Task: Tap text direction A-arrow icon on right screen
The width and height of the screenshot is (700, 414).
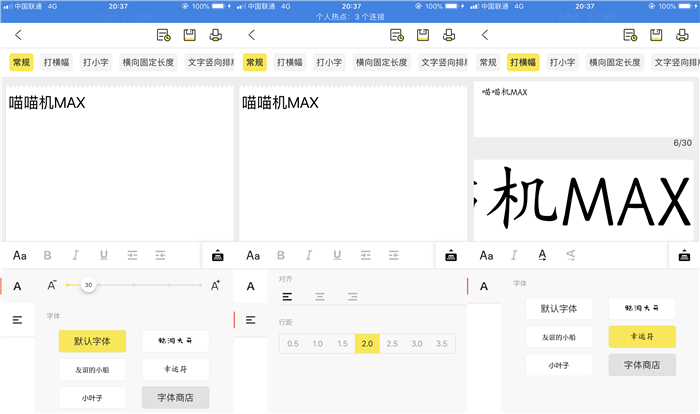Action: click(542, 255)
